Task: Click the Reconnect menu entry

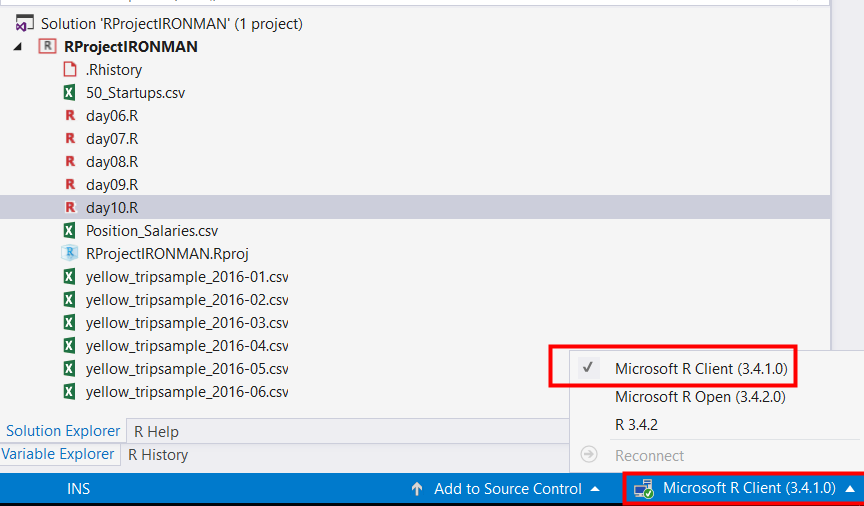Action: point(649,456)
